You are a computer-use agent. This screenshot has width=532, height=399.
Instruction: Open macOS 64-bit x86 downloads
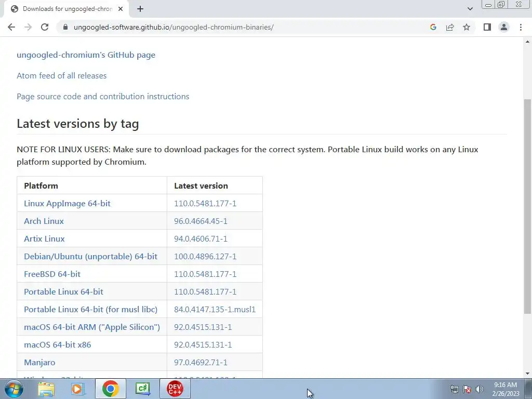point(57,344)
